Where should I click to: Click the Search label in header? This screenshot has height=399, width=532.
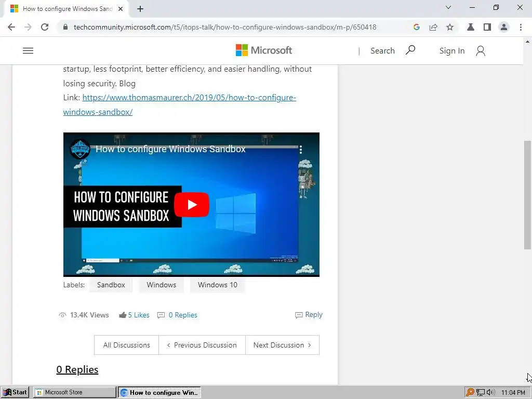pyautogui.click(x=382, y=50)
